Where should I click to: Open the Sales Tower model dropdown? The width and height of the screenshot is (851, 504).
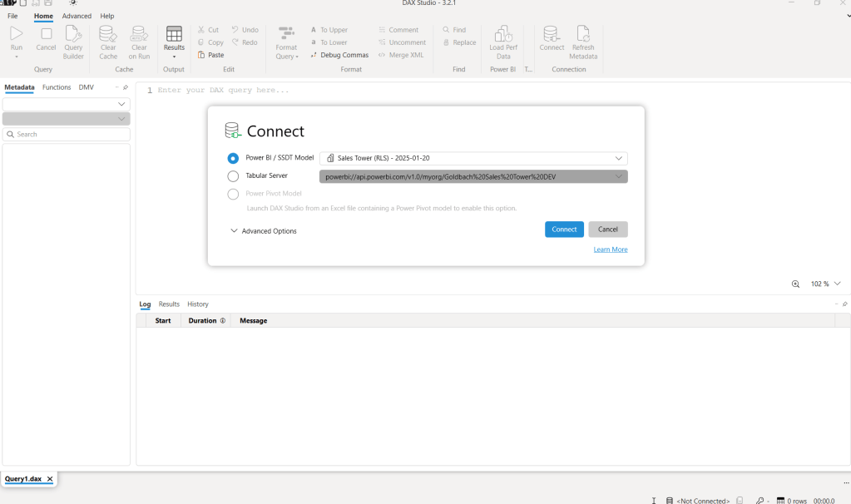coord(618,158)
